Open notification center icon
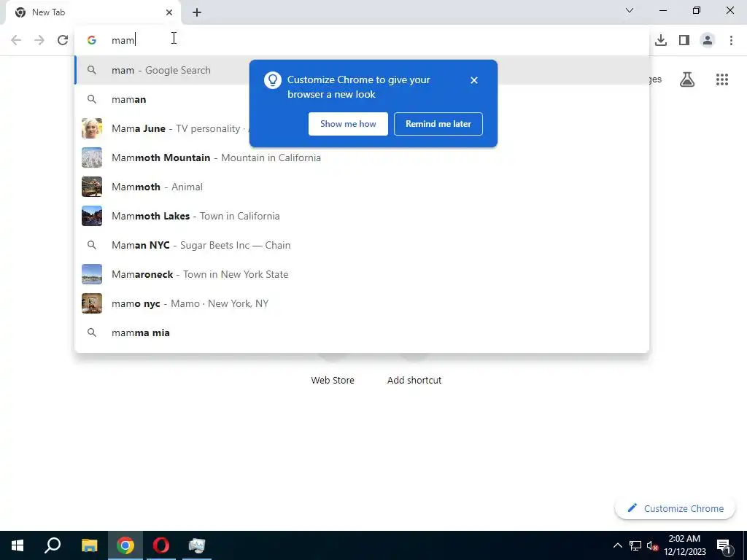Image resolution: width=747 pixels, height=560 pixels. click(x=724, y=545)
